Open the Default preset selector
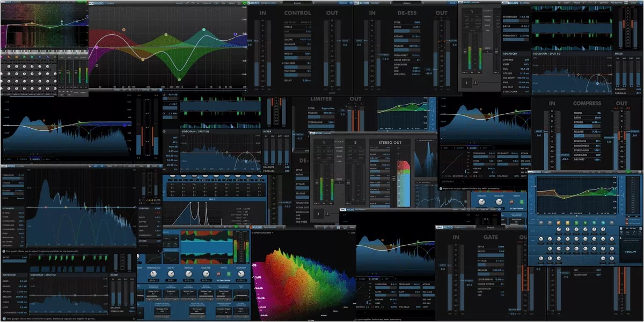The width and height of the screenshot is (644, 322). coord(297,3)
